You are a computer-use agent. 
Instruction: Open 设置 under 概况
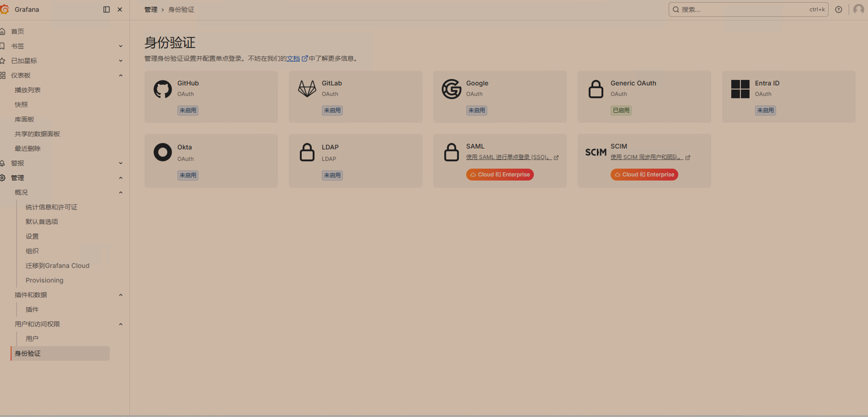point(32,236)
